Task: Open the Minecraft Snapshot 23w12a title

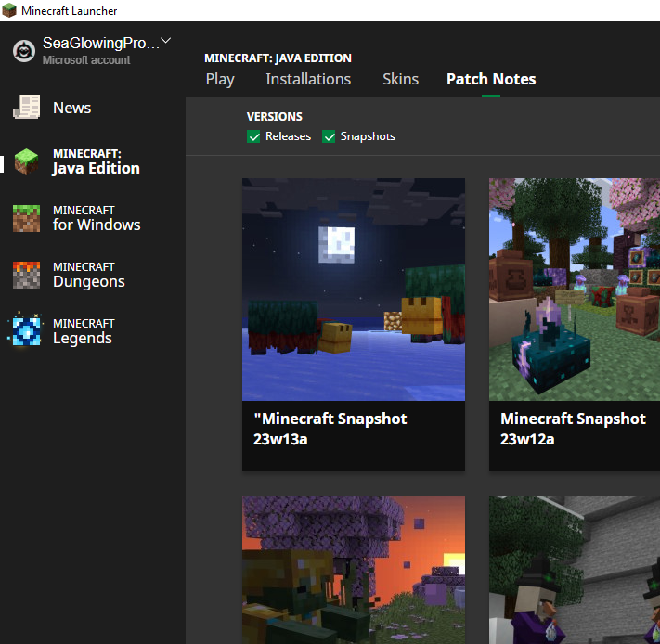Action: [x=573, y=429]
